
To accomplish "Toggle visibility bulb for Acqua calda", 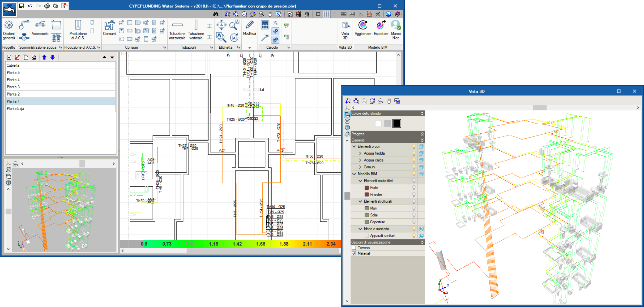I will pyautogui.click(x=414, y=160).
